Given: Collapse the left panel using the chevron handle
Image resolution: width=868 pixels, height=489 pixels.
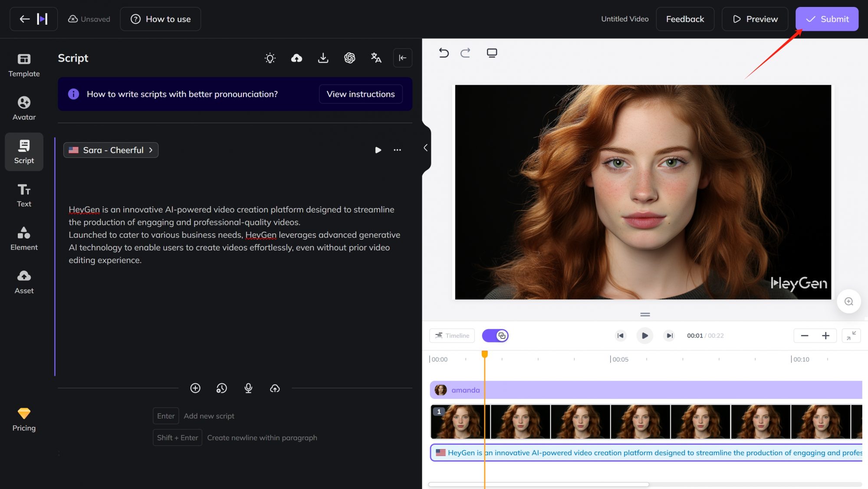Looking at the screenshot, I should click(426, 148).
